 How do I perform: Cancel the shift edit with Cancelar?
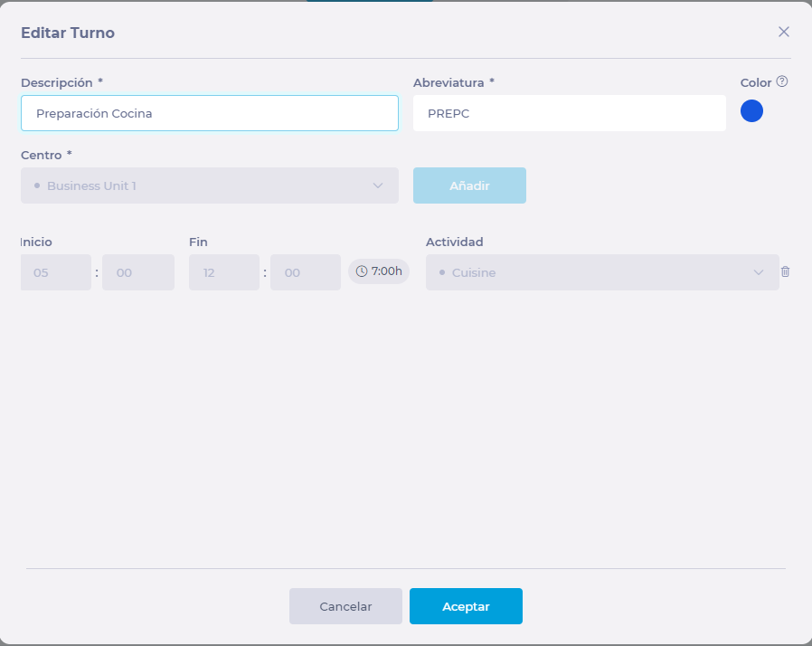pyautogui.click(x=345, y=606)
